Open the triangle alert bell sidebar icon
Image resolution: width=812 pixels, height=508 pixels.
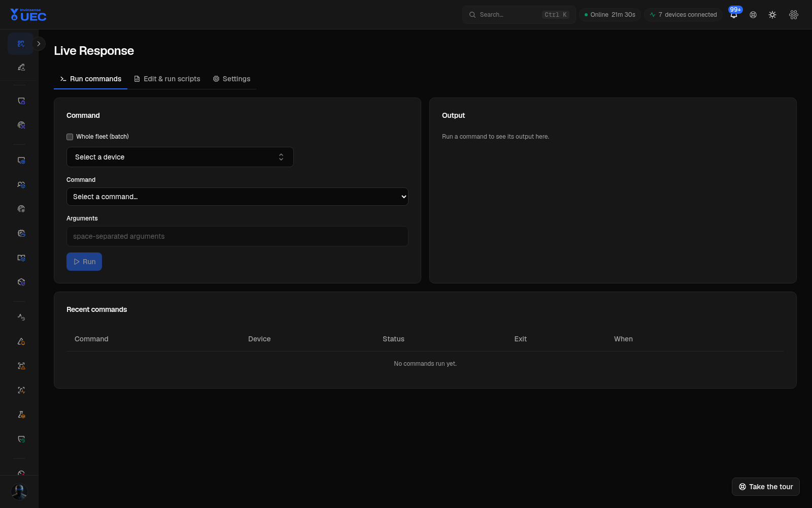pyautogui.click(x=21, y=341)
